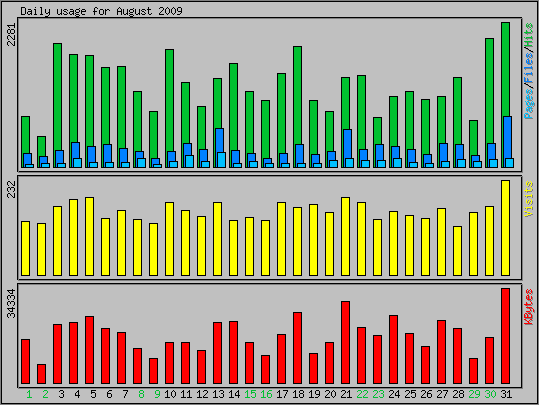
Task: Click day 13 on the x-axis
Action: click(x=218, y=394)
